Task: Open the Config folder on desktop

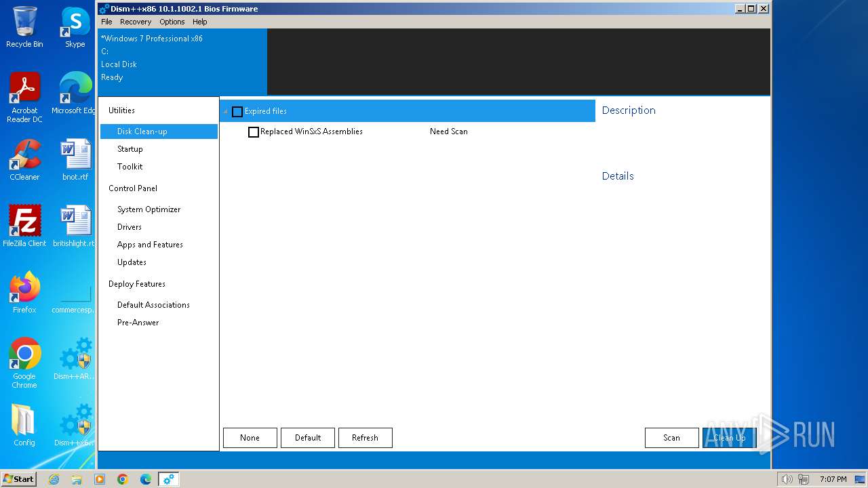Action: [24, 426]
